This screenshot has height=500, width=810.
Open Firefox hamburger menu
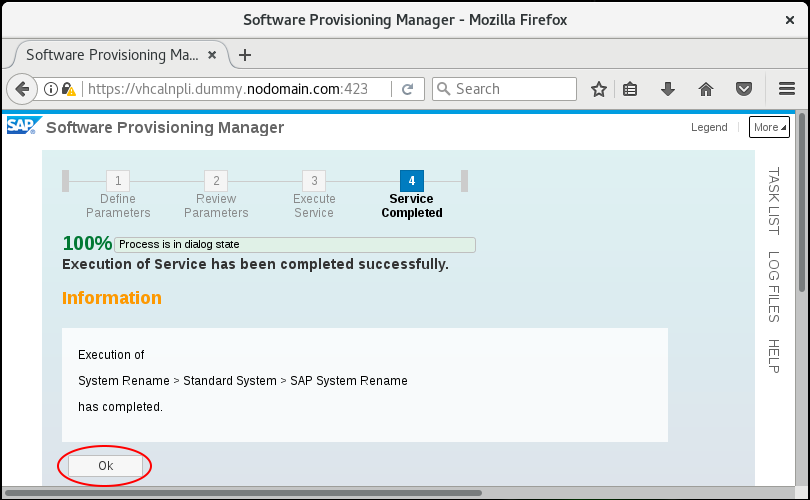(787, 89)
